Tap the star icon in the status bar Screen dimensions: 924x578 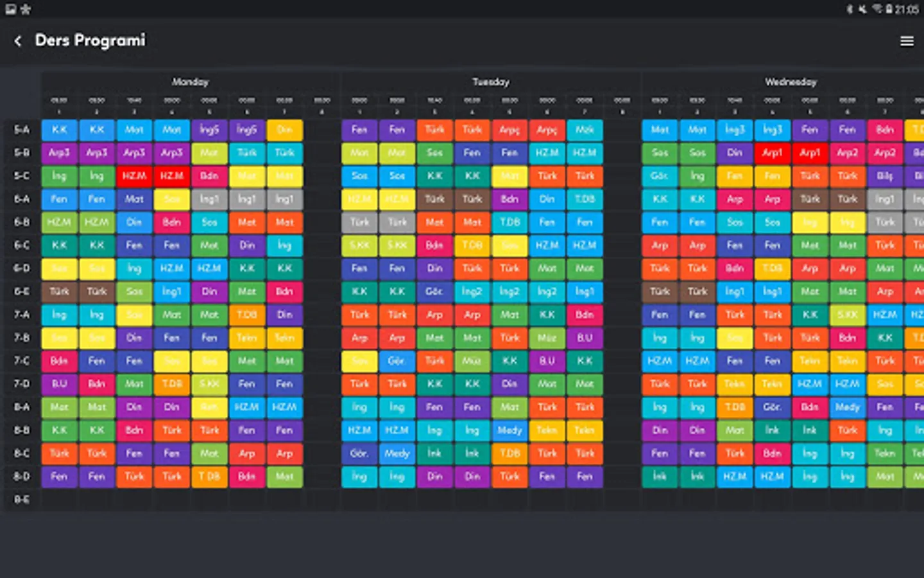26,9
